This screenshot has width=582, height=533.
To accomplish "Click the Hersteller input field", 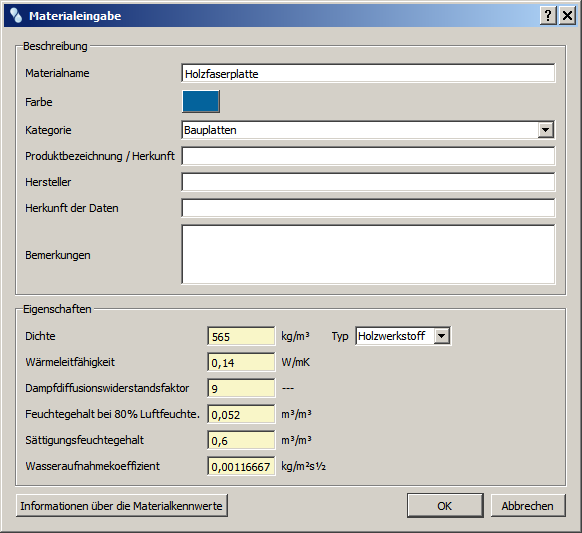I will click(368, 182).
